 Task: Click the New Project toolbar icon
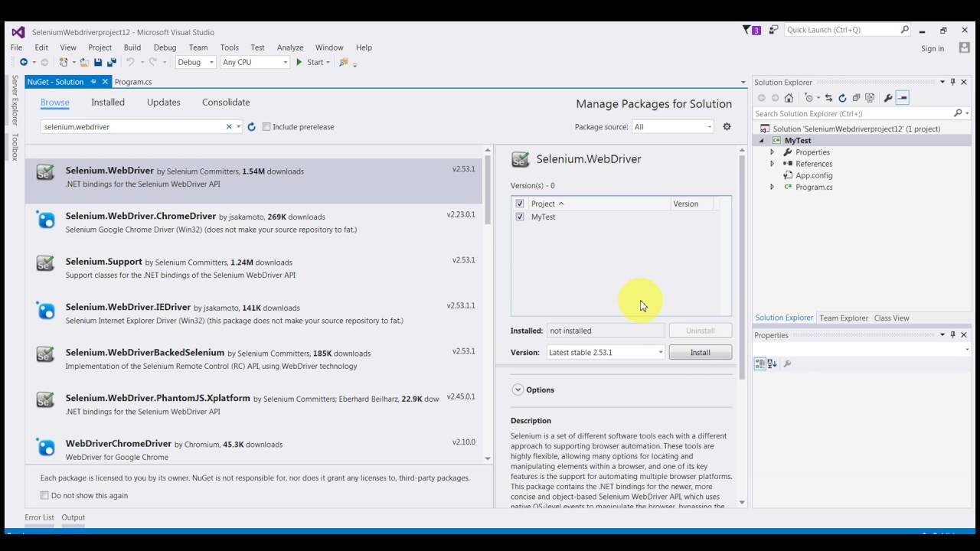click(64, 62)
